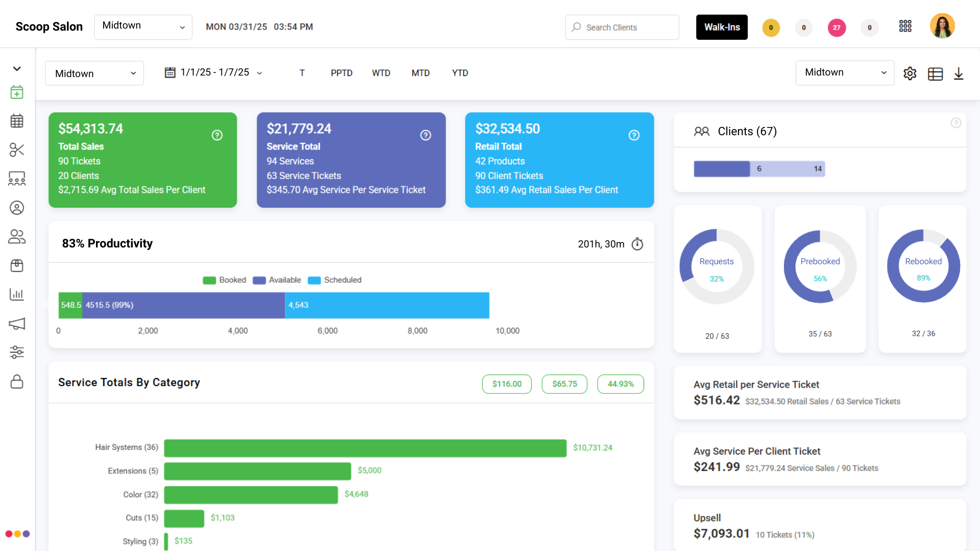Toggle the Booked legend series
Screen dimensions: 980x551
[x=225, y=280]
